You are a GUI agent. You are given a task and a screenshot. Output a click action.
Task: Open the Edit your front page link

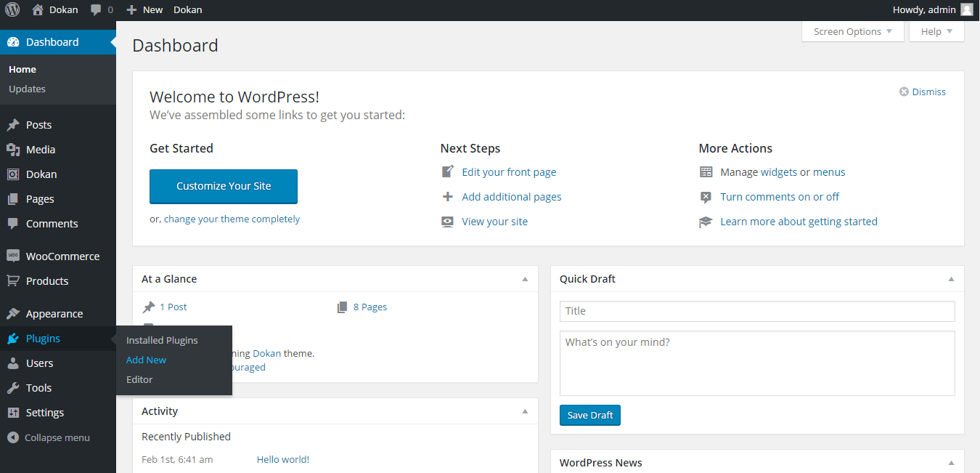click(x=509, y=172)
